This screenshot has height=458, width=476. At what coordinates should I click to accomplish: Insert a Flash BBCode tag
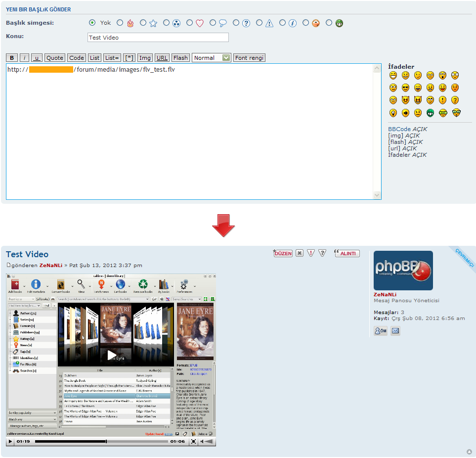[x=180, y=58]
